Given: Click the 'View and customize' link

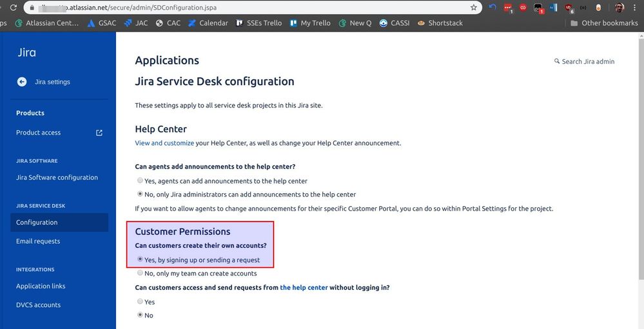Looking at the screenshot, I should (164, 143).
